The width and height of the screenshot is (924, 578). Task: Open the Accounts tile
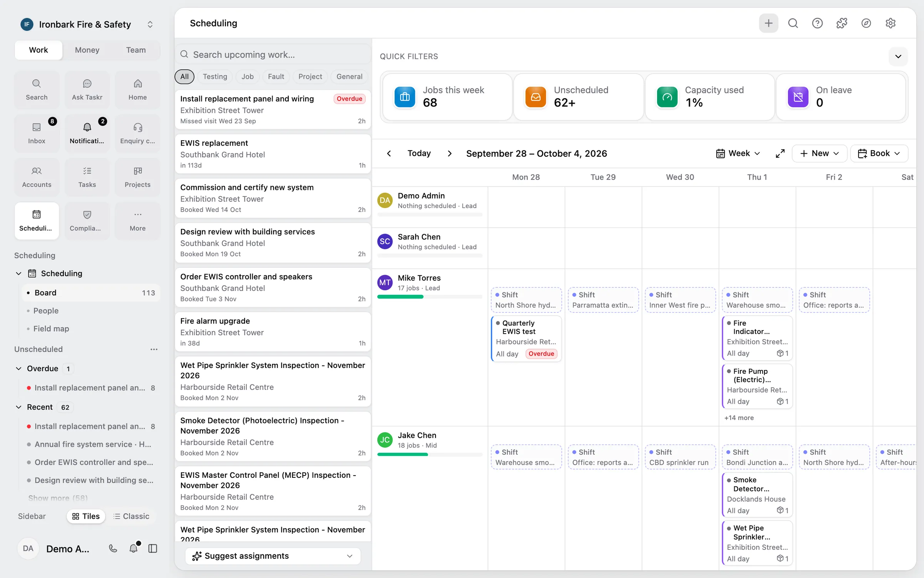[37, 177]
